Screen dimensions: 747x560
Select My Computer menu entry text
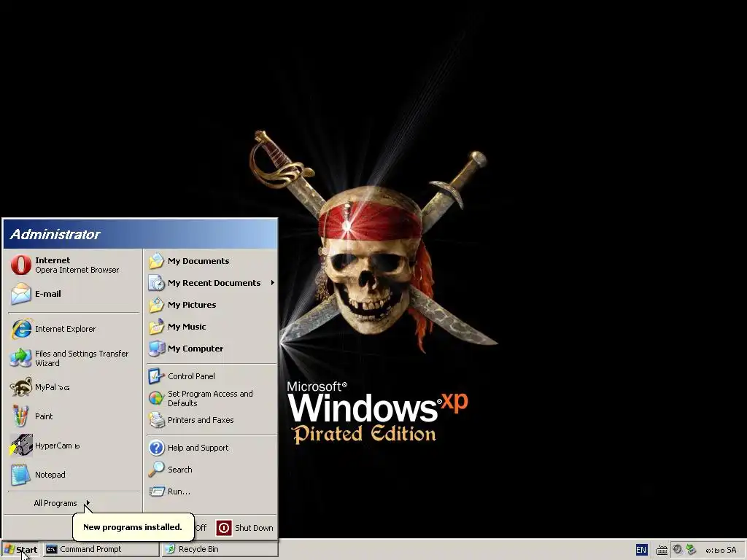196,349
